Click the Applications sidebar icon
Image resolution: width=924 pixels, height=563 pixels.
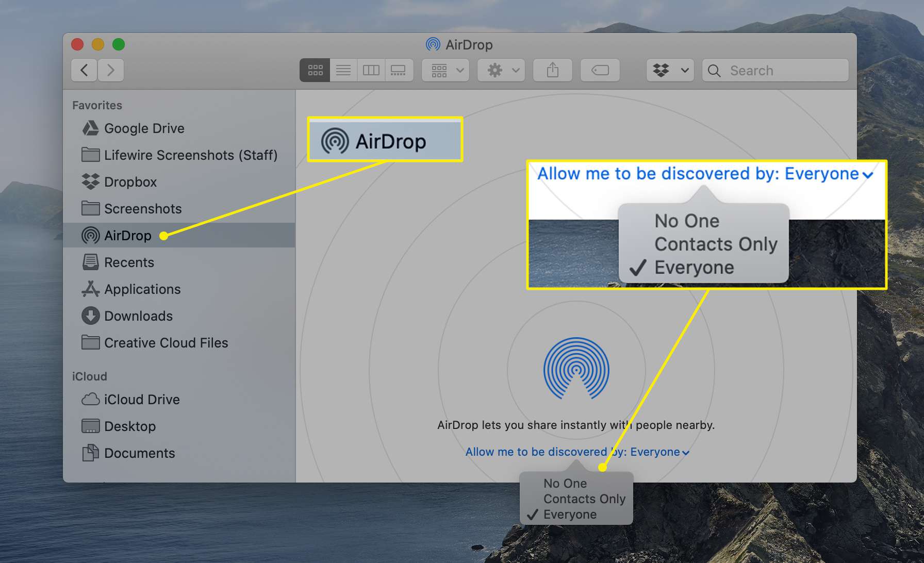(x=91, y=289)
